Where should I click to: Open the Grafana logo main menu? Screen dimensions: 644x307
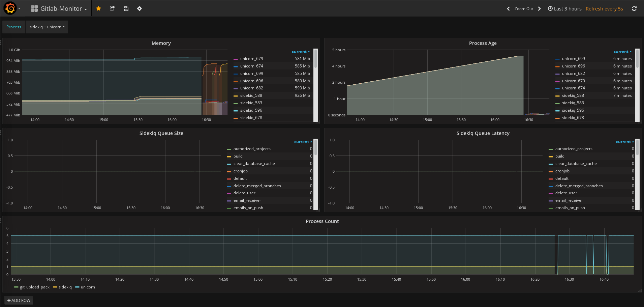click(10, 8)
